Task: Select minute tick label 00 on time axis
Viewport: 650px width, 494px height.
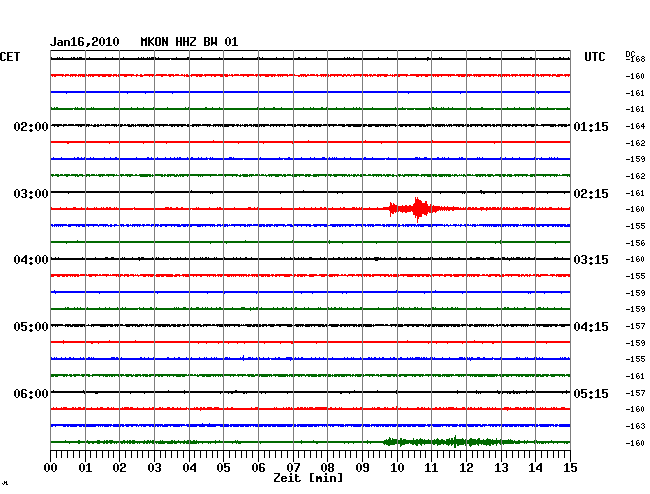Action: [x=51, y=467]
